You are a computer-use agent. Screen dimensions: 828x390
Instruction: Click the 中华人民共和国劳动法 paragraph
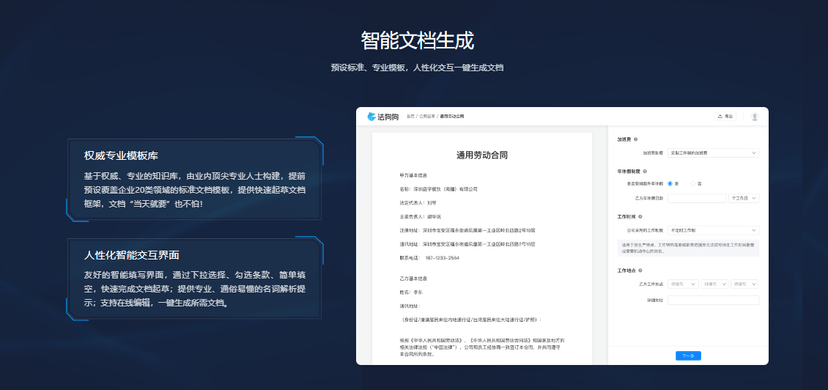(482, 347)
